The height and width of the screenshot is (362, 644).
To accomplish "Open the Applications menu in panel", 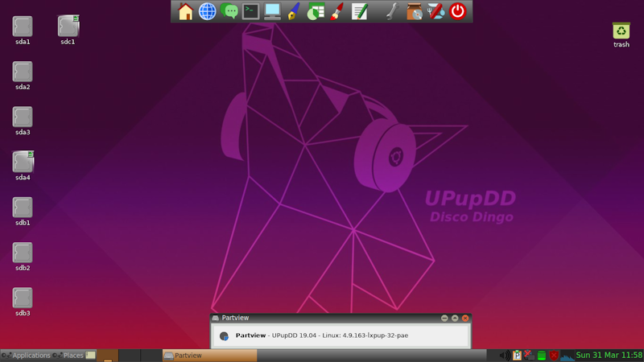I will pos(26,356).
